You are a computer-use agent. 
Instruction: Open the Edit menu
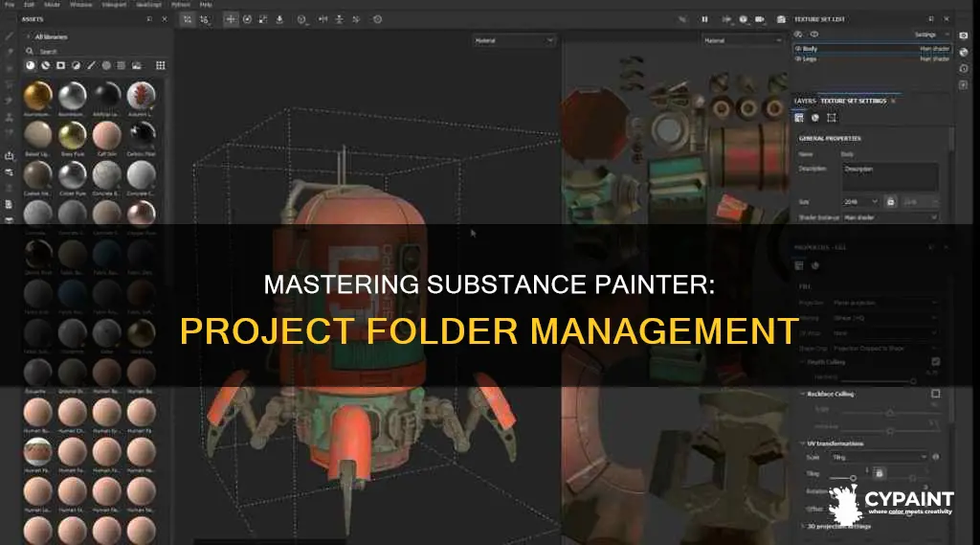tap(29, 4)
